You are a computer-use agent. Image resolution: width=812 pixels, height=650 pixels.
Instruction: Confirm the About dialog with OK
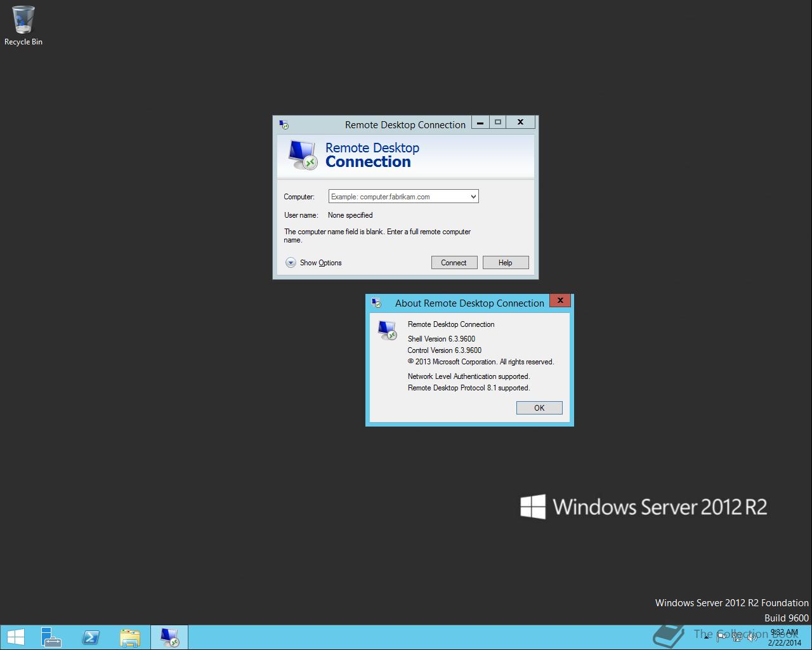pos(539,408)
